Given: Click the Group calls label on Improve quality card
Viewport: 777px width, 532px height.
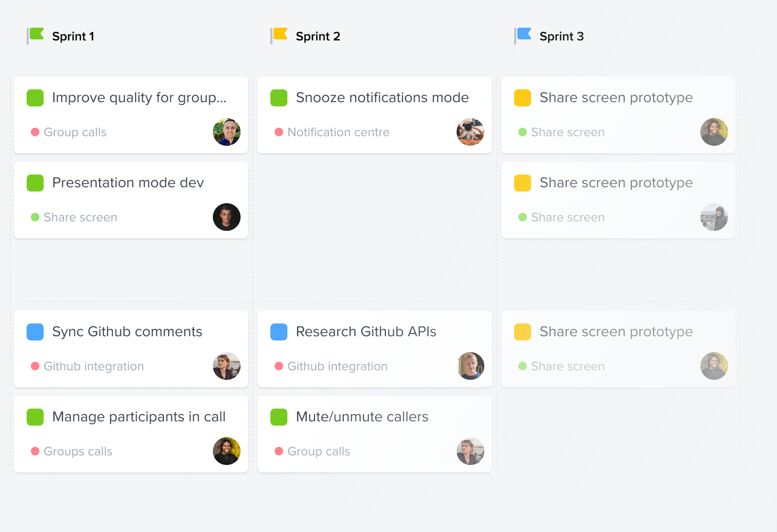Looking at the screenshot, I should (x=74, y=132).
